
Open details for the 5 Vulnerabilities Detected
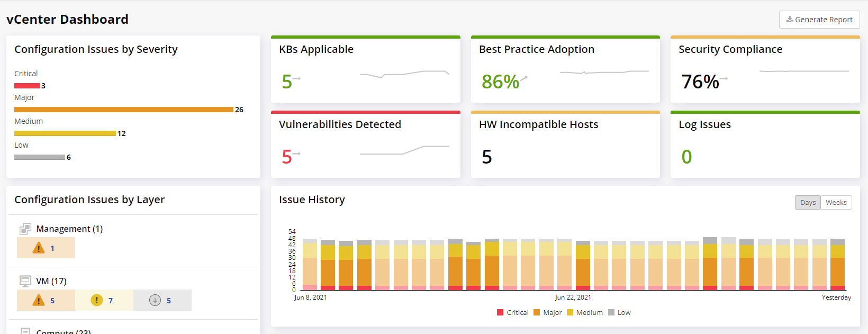point(286,157)
